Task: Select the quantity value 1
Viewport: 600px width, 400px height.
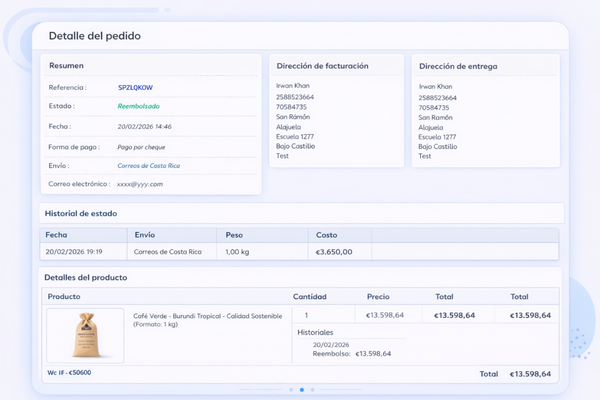Action: (x=307, y=315)
